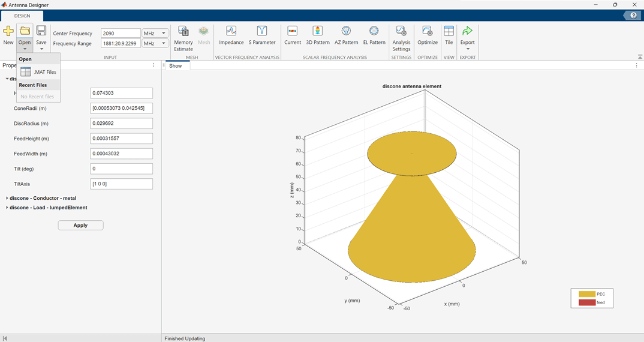Click the New antenna icon

click(8, 35)
